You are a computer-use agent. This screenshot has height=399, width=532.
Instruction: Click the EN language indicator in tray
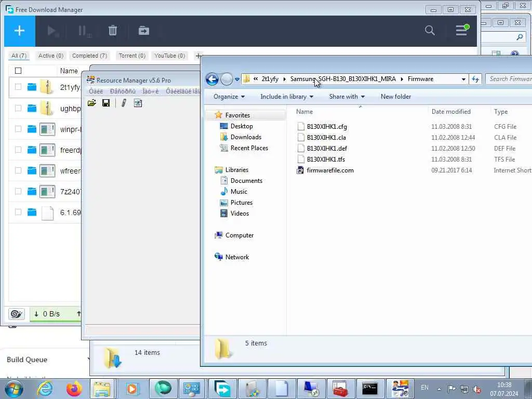[424, 388]
